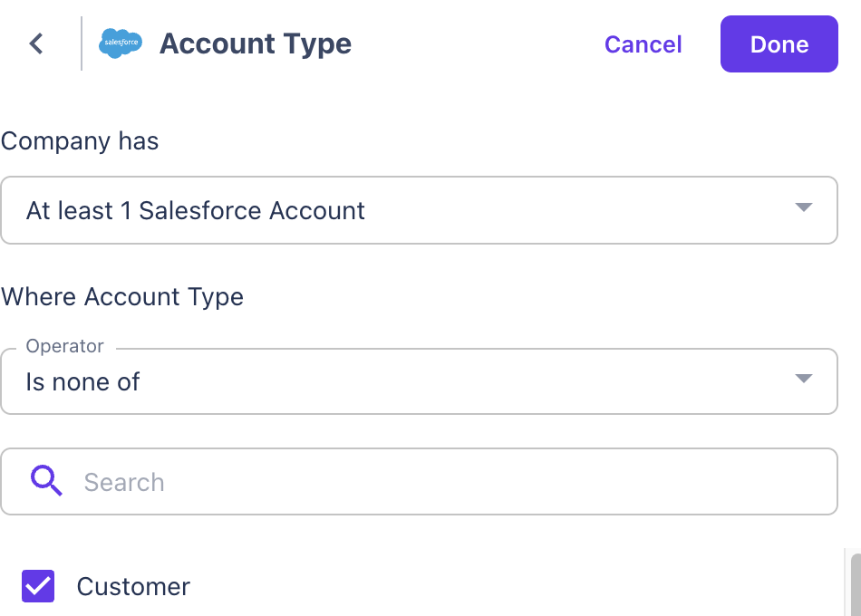Open the "Is none of" operator dropdown
861x616 pixels.
417,381
